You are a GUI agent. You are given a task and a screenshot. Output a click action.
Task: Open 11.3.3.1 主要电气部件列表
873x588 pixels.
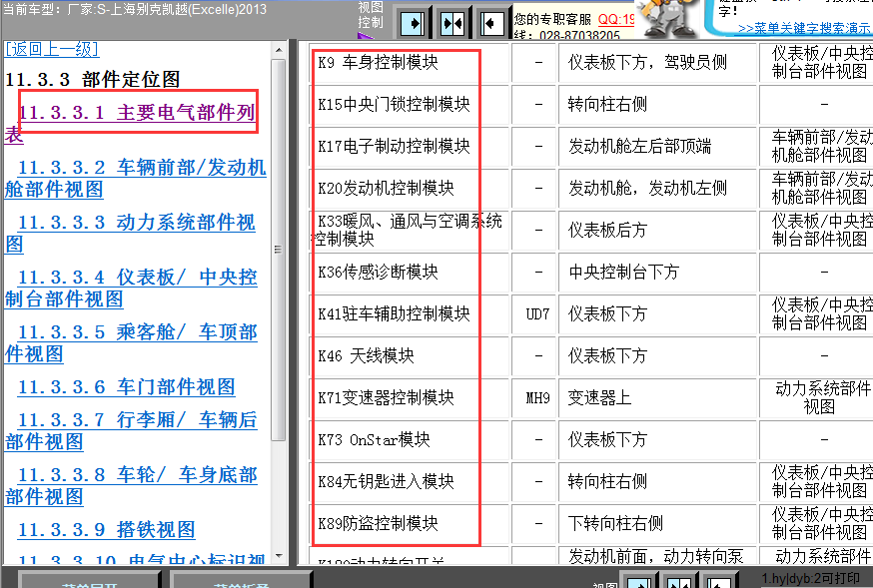pyautogui.click(x=130, y=123)
